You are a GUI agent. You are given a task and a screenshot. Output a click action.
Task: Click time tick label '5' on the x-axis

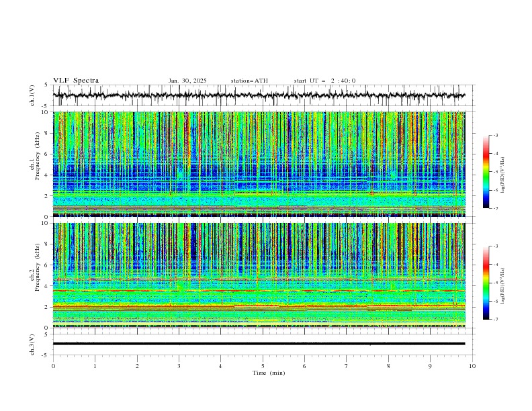(x=263, y=366)
